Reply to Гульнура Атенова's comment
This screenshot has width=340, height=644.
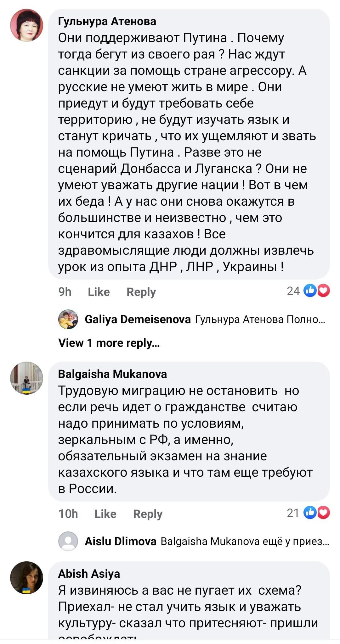point(141,292)
